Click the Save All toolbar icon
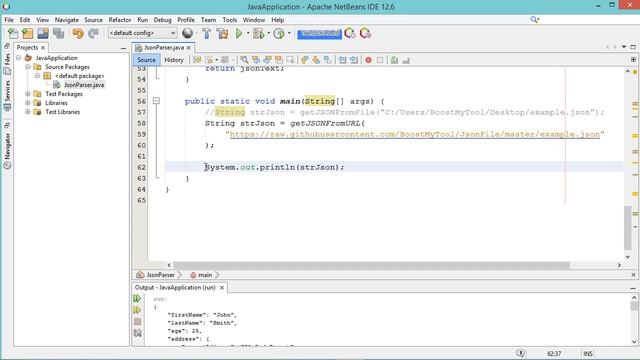 pos(58,33)
